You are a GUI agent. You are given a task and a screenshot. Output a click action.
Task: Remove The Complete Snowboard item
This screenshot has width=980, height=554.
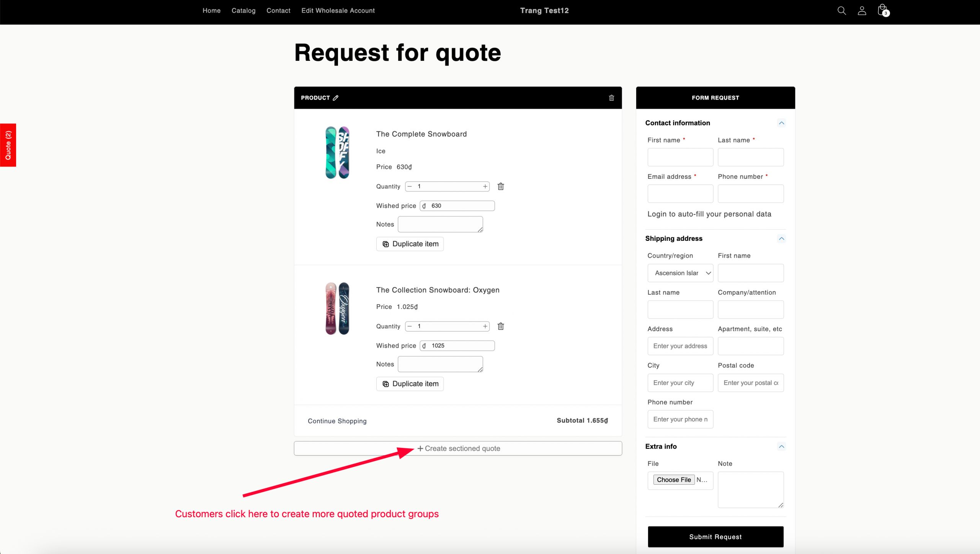pyautogui.click(x=501, y=186)
